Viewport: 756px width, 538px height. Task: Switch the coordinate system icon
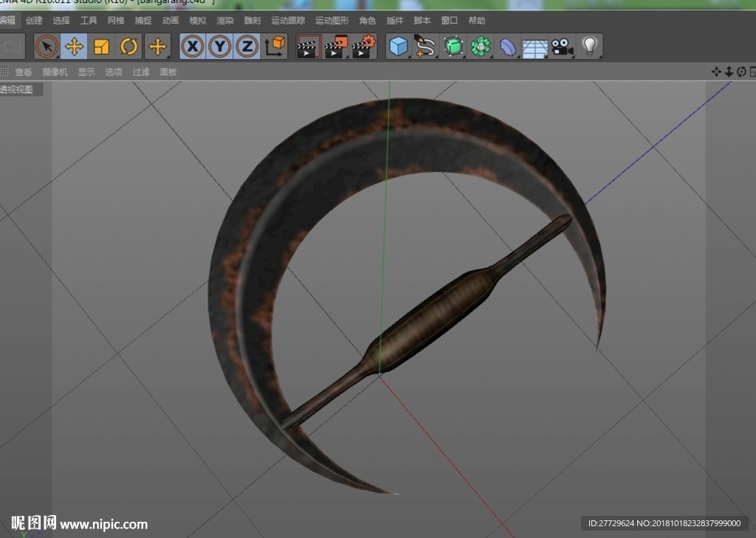pyautogui.click(x=275, y=46)
